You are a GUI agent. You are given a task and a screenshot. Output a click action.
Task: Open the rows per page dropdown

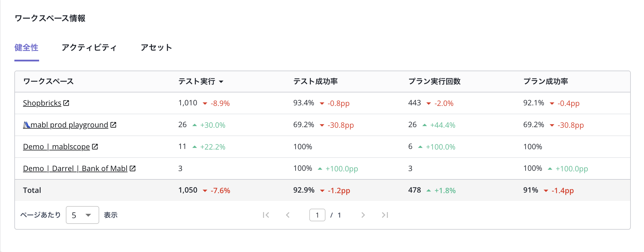pos(83,215)
